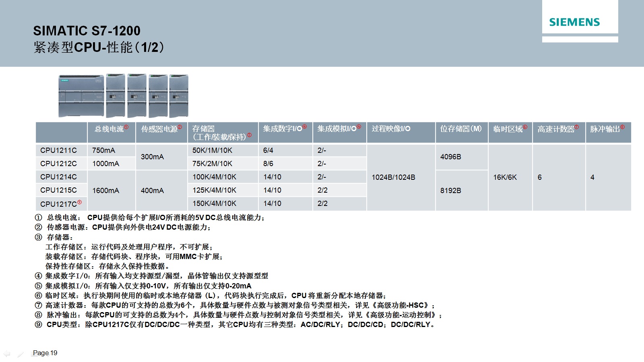
Task: Select footnote ⑥ about '临时区域'
Action: (211, 296)
